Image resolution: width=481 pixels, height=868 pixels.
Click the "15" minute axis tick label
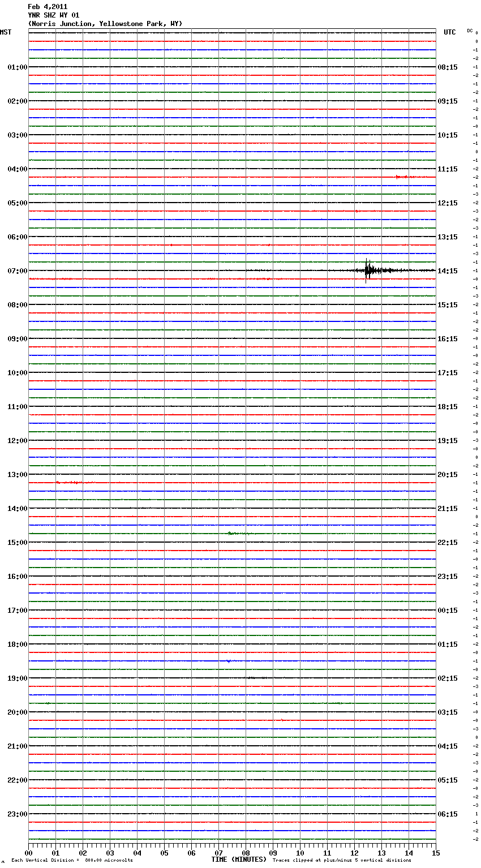(436, 853)
